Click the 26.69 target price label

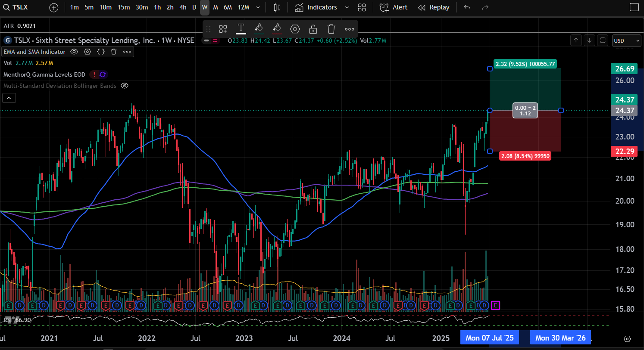coord(625,69)
